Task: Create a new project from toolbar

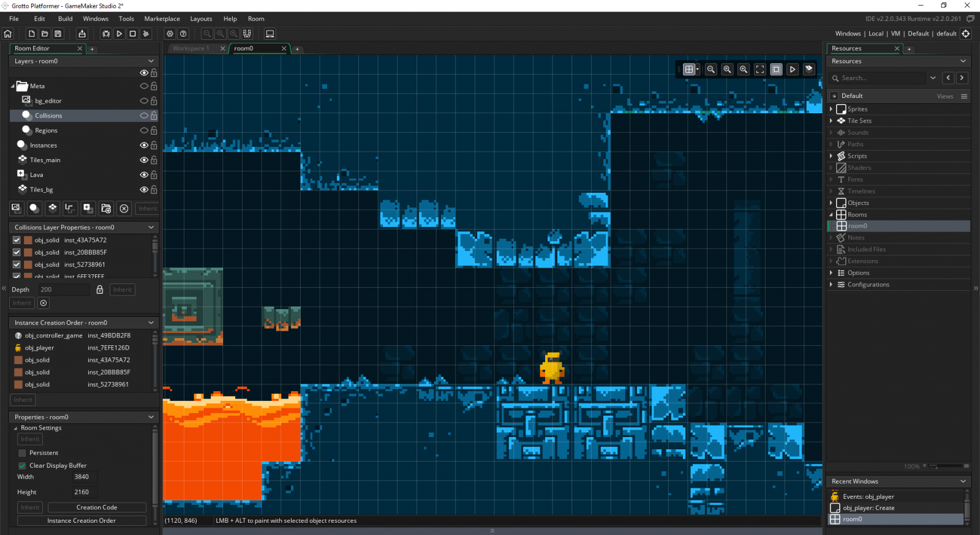Action: 31,34
